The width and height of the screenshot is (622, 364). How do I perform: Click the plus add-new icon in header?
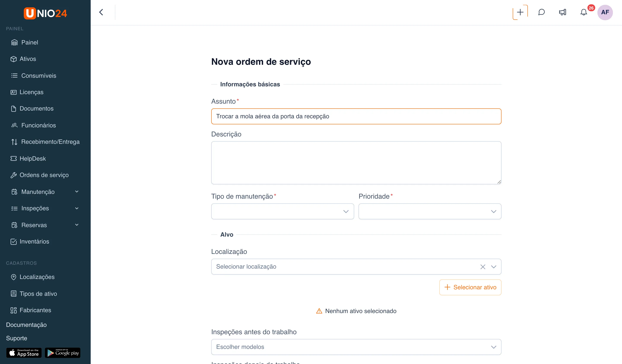520,12
